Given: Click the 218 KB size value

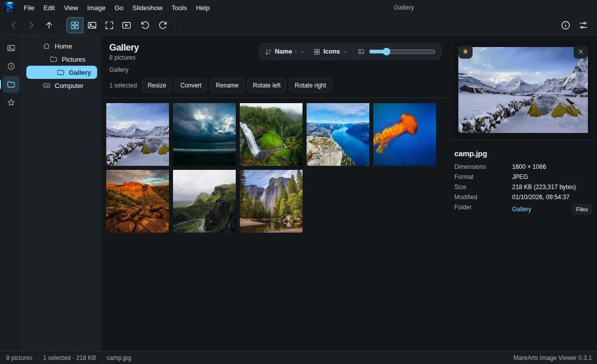Looking at the screenshot, I should pos(544,187).
